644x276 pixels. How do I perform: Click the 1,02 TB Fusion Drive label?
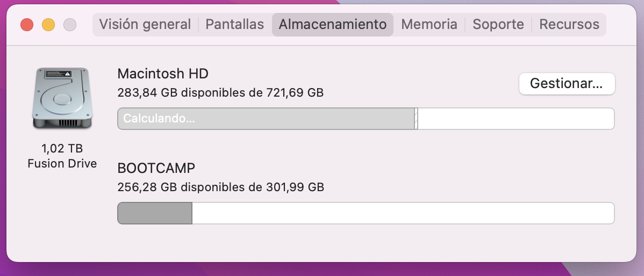click(x=62, y=156)
